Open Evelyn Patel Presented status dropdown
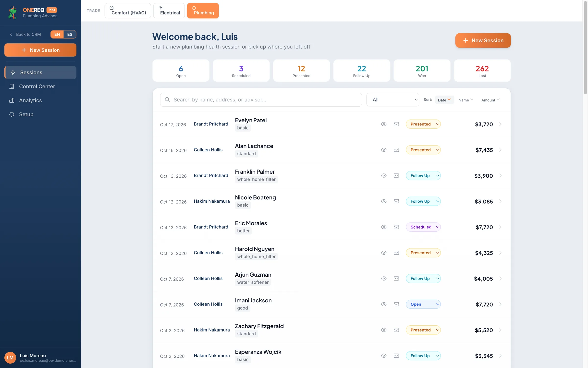The image size is (588, 368). (x=423, y=124)
